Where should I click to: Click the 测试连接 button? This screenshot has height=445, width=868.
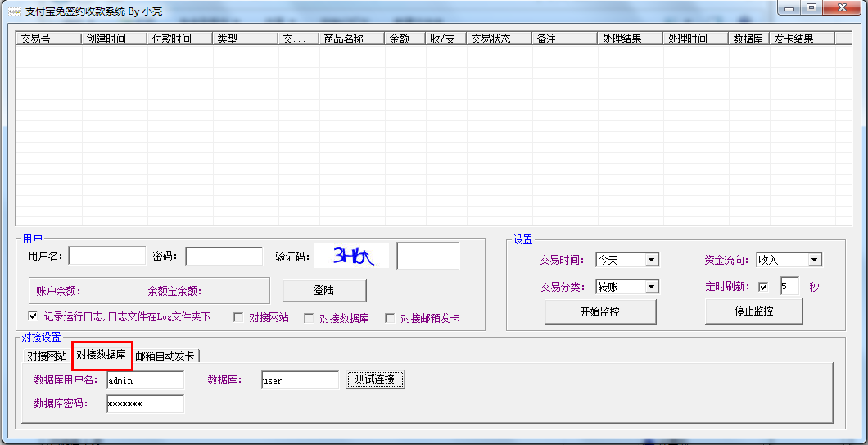pos(375,379)
